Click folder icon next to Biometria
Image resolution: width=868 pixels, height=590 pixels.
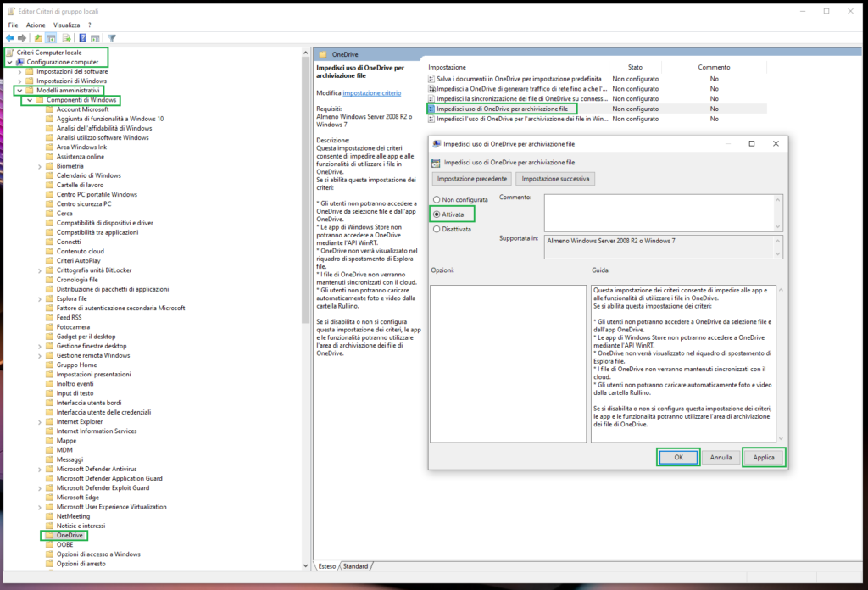(x=50, y=166)
